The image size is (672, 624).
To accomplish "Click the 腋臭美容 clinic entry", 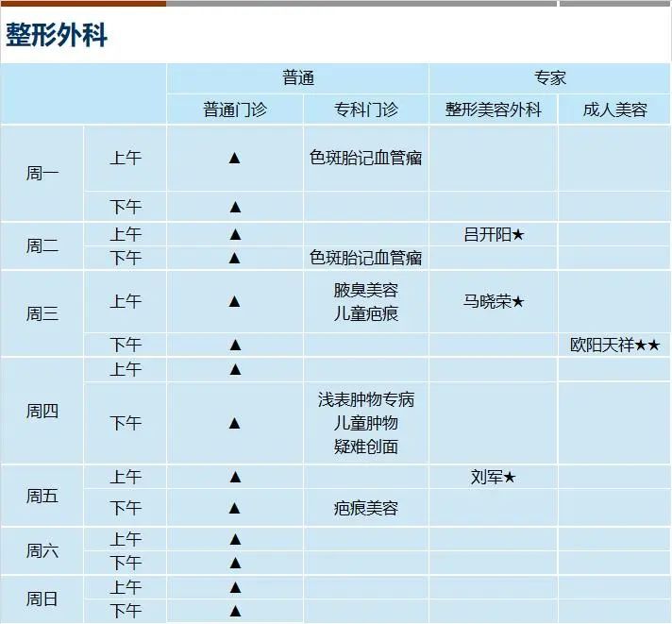I will tap(366, 290).
